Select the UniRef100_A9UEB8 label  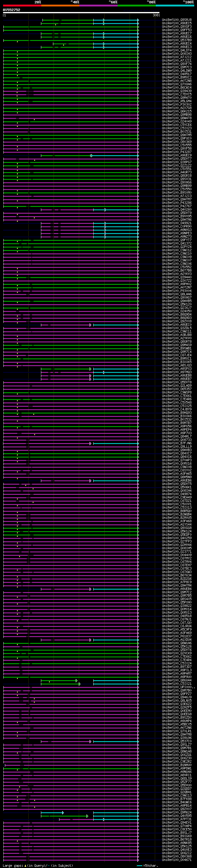tap(177, 375)
